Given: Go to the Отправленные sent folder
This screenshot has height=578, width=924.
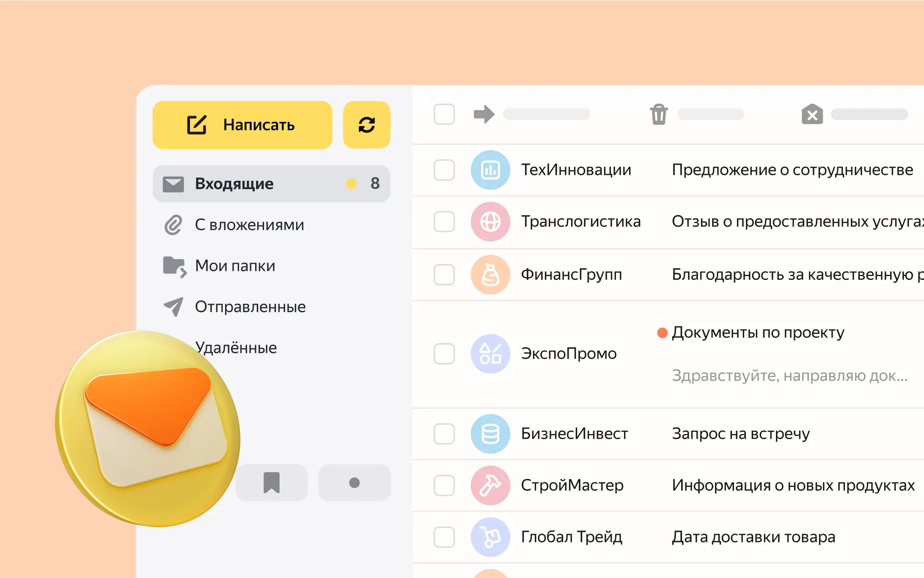Looking at the screenshot, I should 250,307.
